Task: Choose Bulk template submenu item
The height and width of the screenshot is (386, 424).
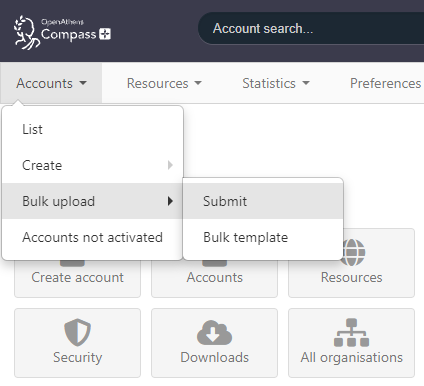Action: tap(263, 237)
